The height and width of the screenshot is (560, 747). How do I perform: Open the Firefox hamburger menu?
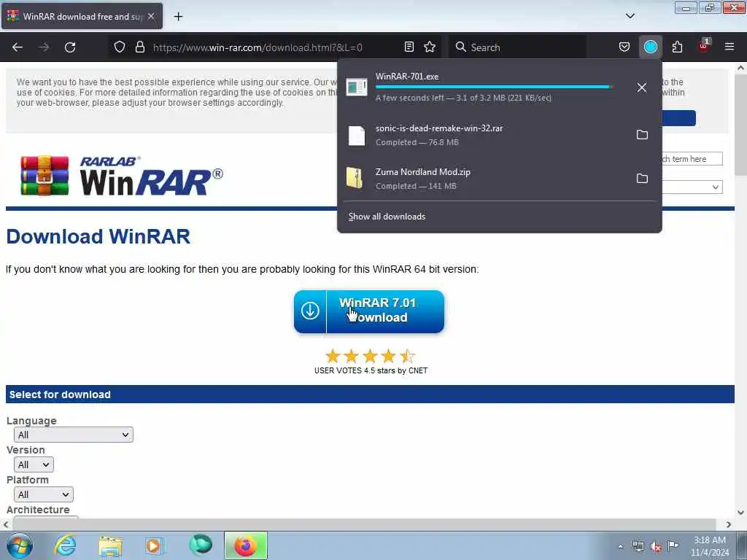729,47
